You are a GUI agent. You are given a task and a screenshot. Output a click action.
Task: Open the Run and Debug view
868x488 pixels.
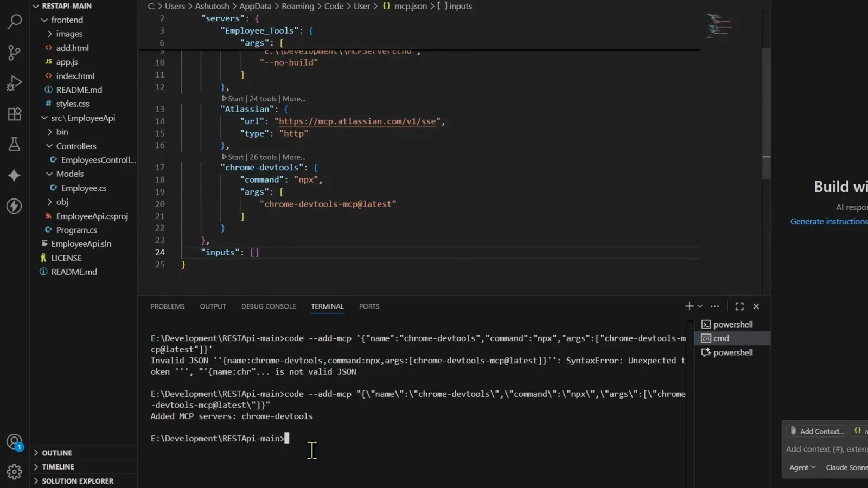(14, 83)
